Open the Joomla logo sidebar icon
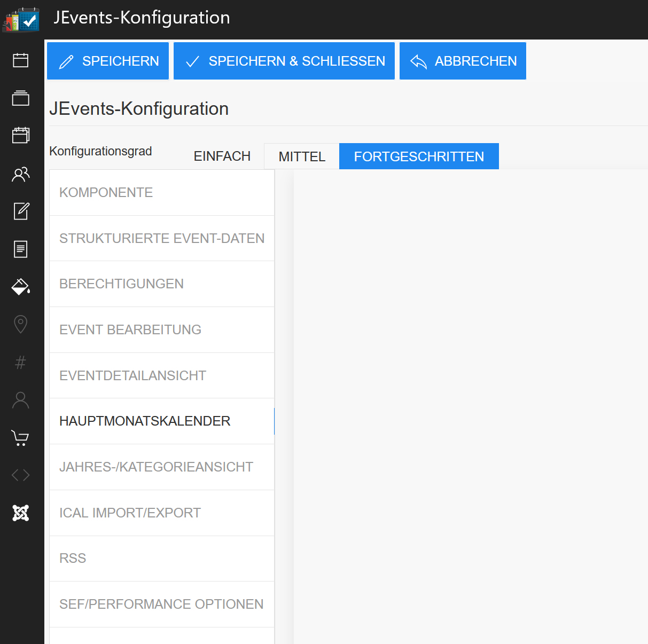Image resolution: width=648 pixels, height=644 pixels. 21,513
